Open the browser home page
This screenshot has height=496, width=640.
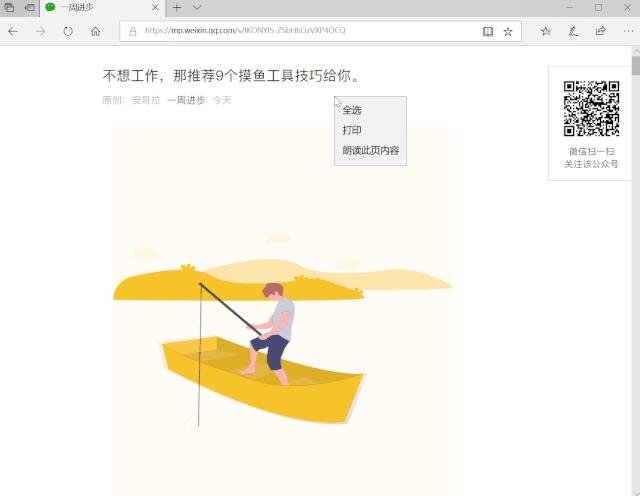[96, 31]
